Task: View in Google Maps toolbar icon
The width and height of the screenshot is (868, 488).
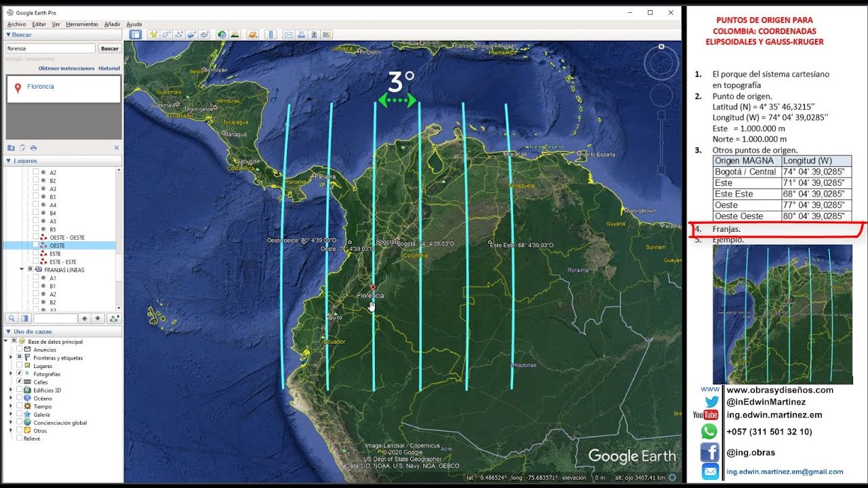Action: coord(327,35)
